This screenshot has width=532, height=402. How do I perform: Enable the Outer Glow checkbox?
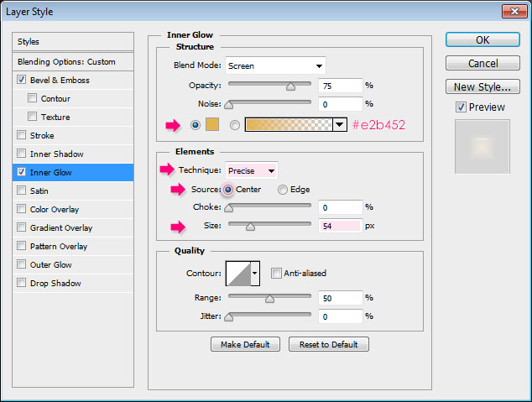21,264
